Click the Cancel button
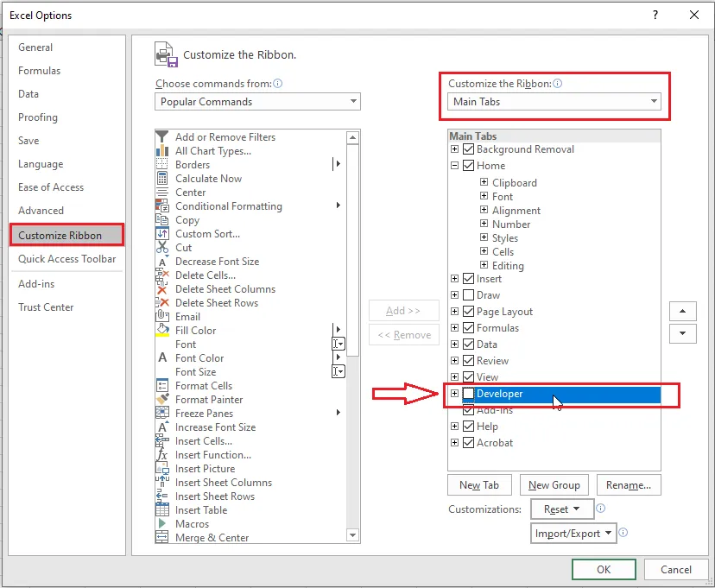Viewport: 715px width, 588px height. 676,569
